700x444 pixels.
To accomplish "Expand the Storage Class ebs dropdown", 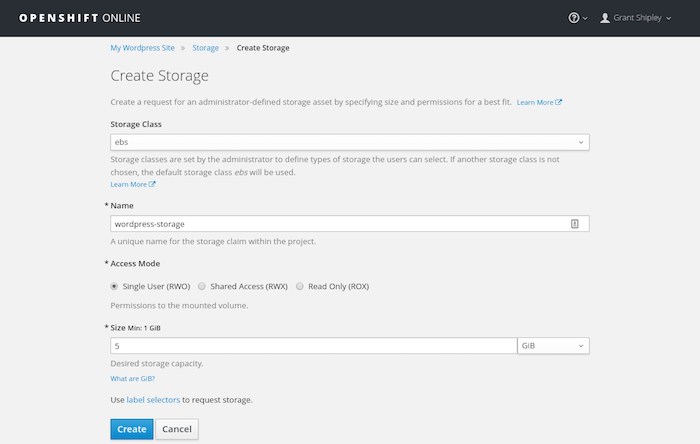I will point(349,142).
